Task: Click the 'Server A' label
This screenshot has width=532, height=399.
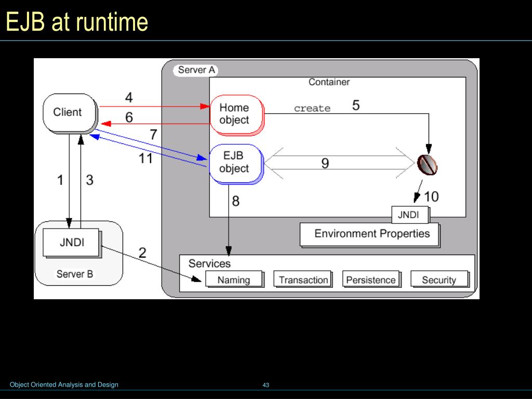Action: click(196, 70)
